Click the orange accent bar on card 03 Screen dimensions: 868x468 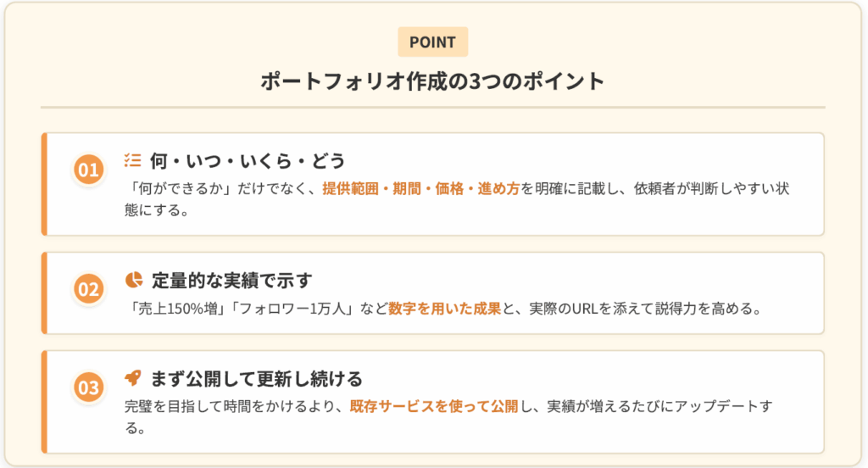pos(43,401)
